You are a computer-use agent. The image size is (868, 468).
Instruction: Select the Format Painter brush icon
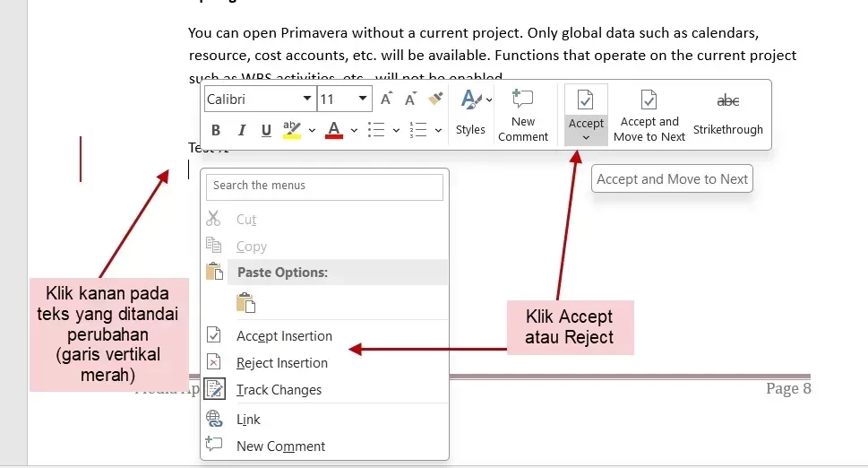[x=435, y=100]
